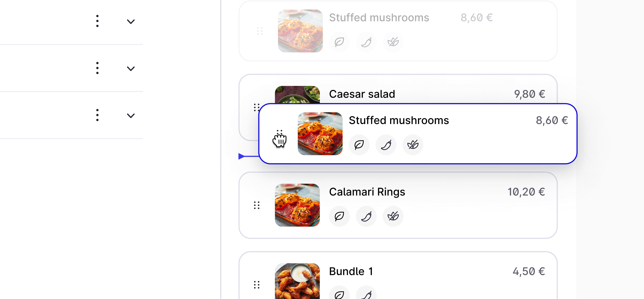Click the gluten-free icon under Calamari Rings
This screenshot has width=644, height=299.
coord(393,216)
